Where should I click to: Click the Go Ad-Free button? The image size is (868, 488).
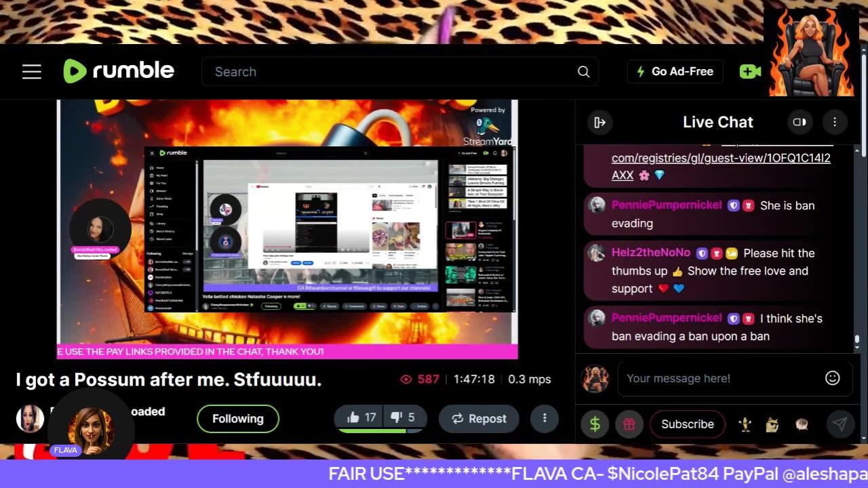click(x=675, y=71)
